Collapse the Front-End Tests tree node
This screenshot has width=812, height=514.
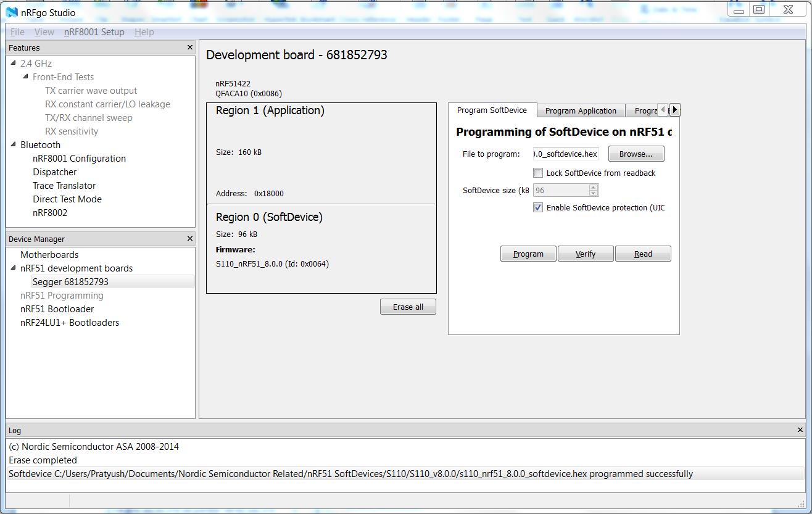[26, 77]
